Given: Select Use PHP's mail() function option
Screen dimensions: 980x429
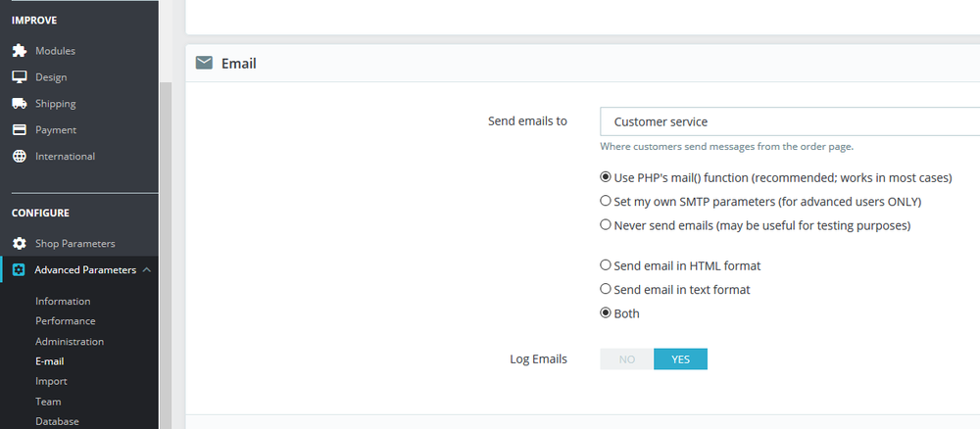Looking at the screenshot, I should [x=606, y=178].
